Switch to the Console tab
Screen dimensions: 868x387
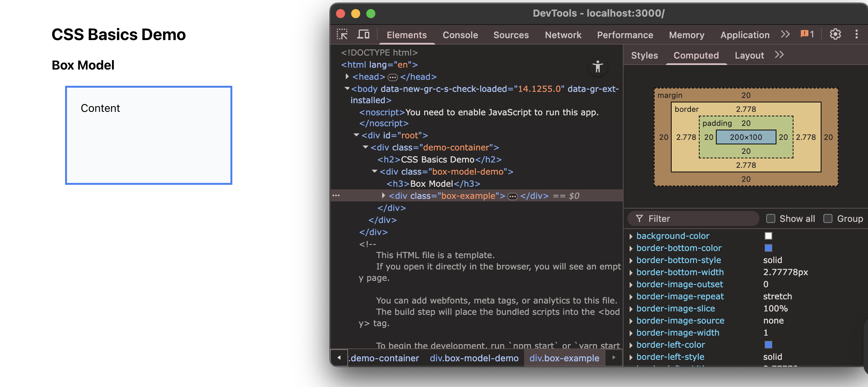pos(460,35)
